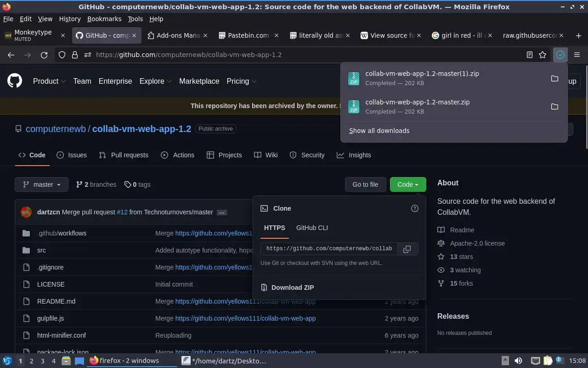This screenshot has height=368, width=588.
Task: Open the File menu
Action: [x=8, y=19]
